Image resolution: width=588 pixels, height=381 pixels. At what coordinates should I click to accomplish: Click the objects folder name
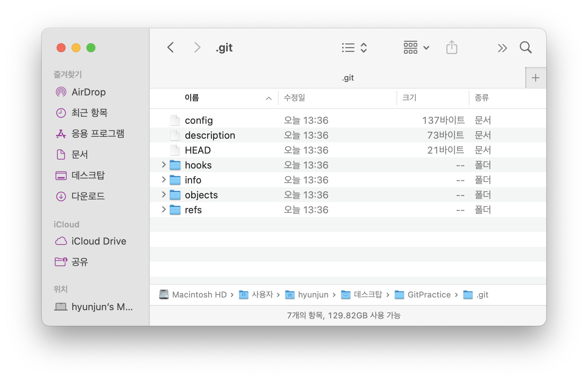(x=201, y=195)
